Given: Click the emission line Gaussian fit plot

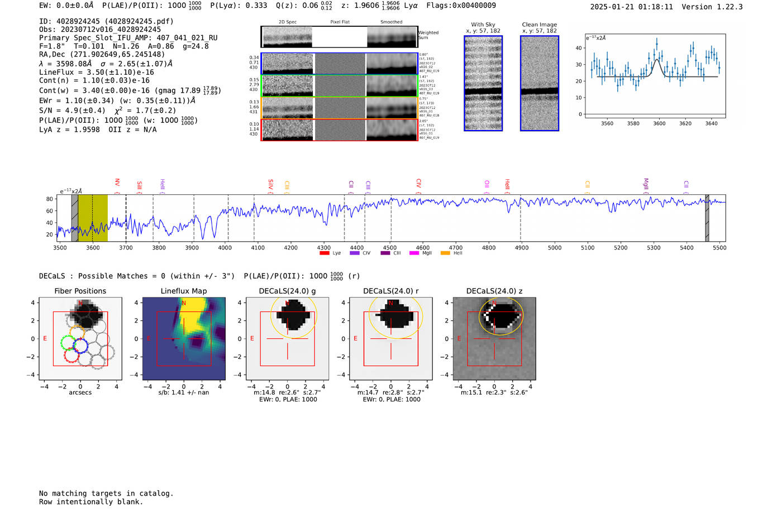Looking at the screenshot, I should tap(655, 76).
